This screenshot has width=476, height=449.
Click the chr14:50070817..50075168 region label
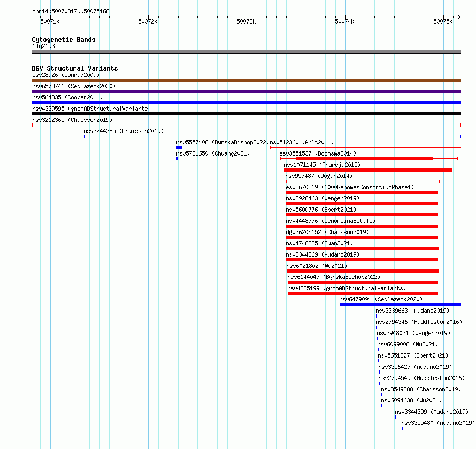click(x=71, y=12)
